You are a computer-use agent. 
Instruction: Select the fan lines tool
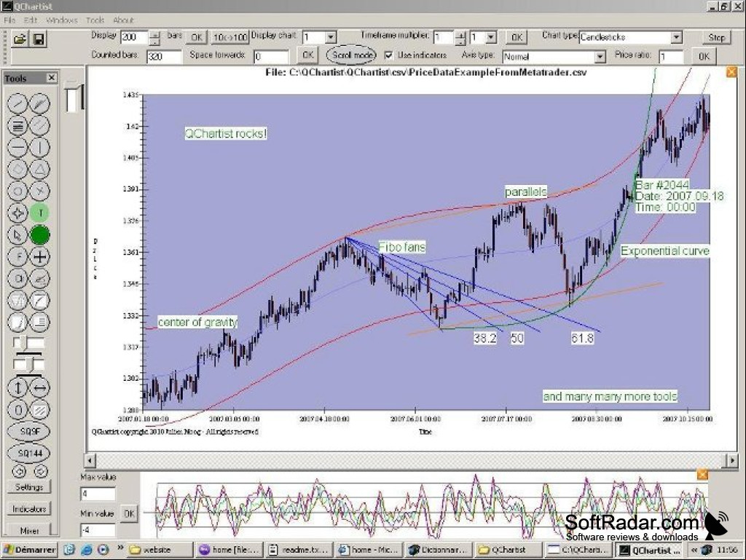tap(40, 103)
